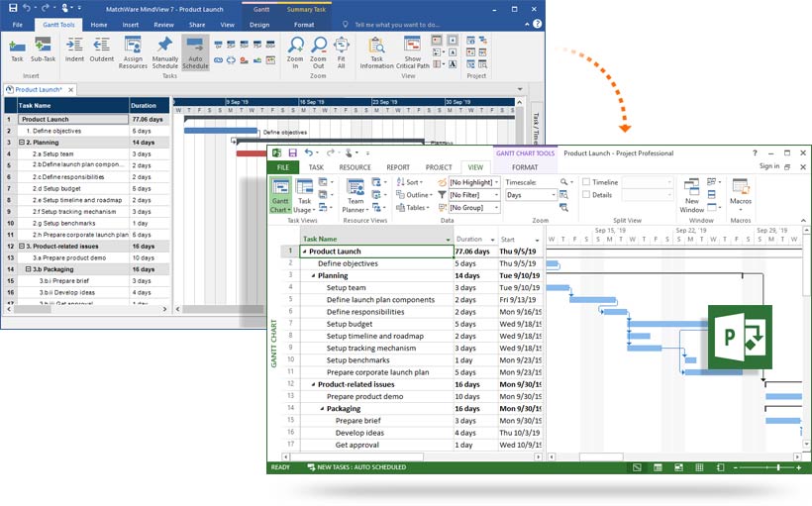Open Home tab in MindView
The image size is (812, 506).
point(98,25)
